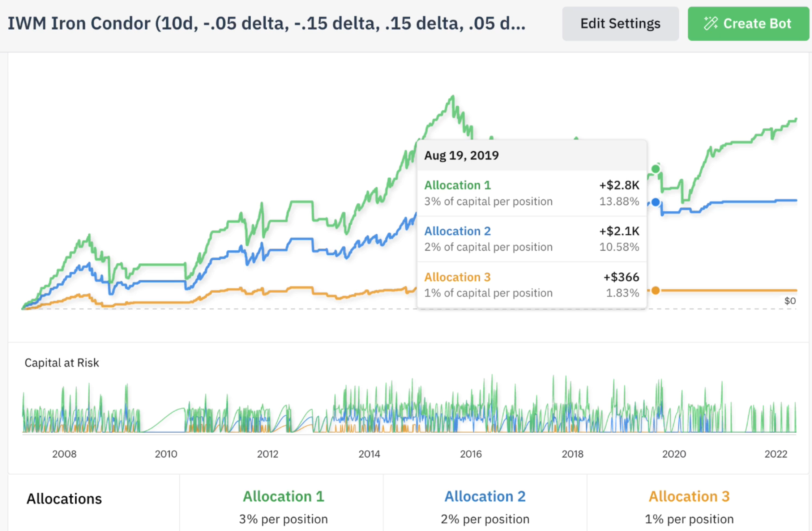Image resolution: width=812 pixels, height=531 pixels.
Task: Click Allocation 3 label in tooltip
Action: tap(457, 277)
